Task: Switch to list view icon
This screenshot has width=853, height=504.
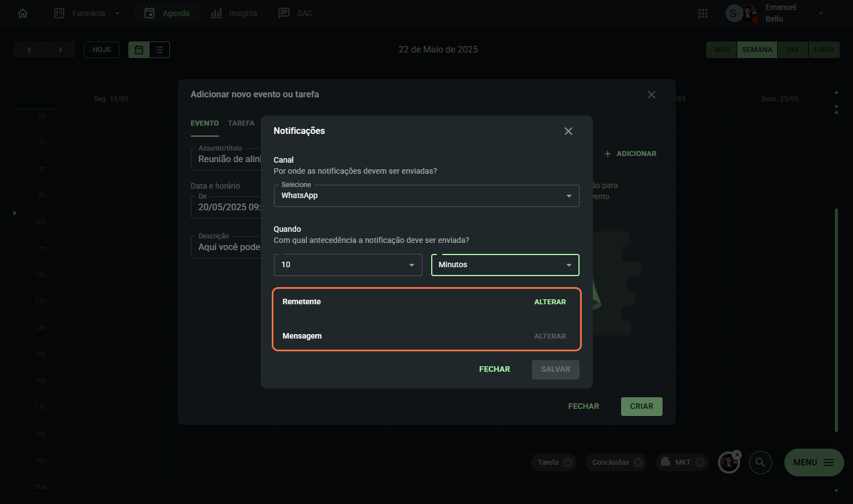Action: coord(159,50)
